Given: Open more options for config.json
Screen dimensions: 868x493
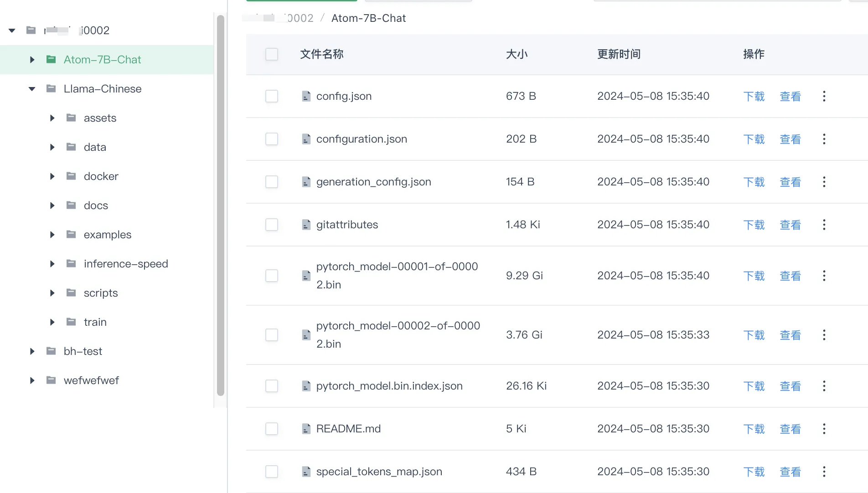Looking at the screenshot, I should coord(824,96).
